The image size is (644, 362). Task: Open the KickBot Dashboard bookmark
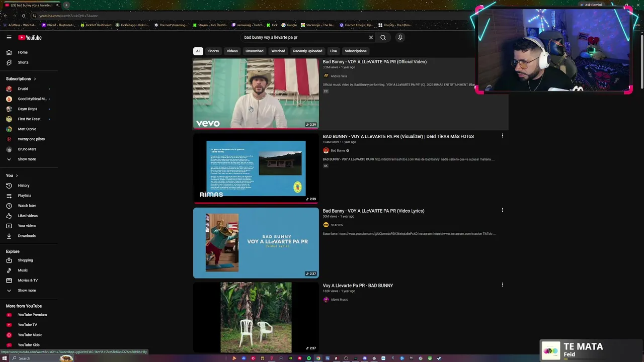96,25
